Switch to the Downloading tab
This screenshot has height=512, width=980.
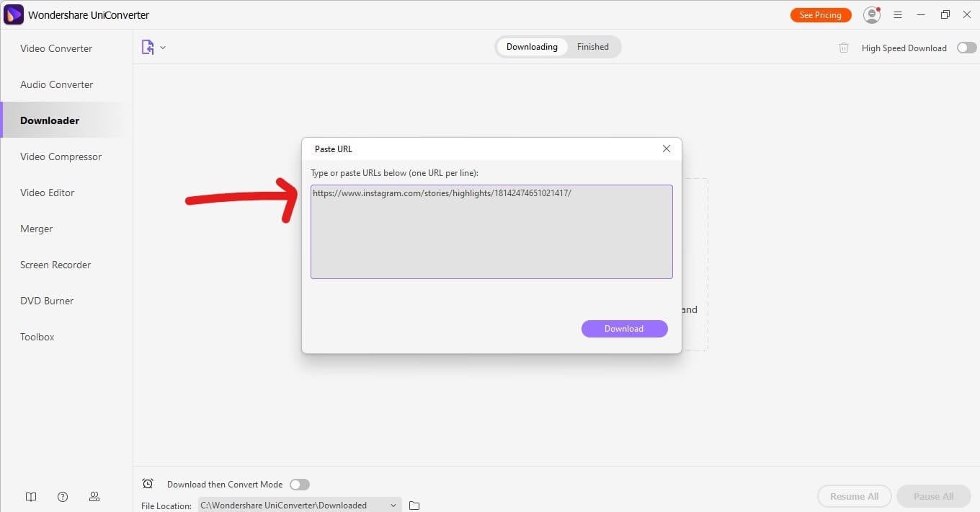(532, 47)
